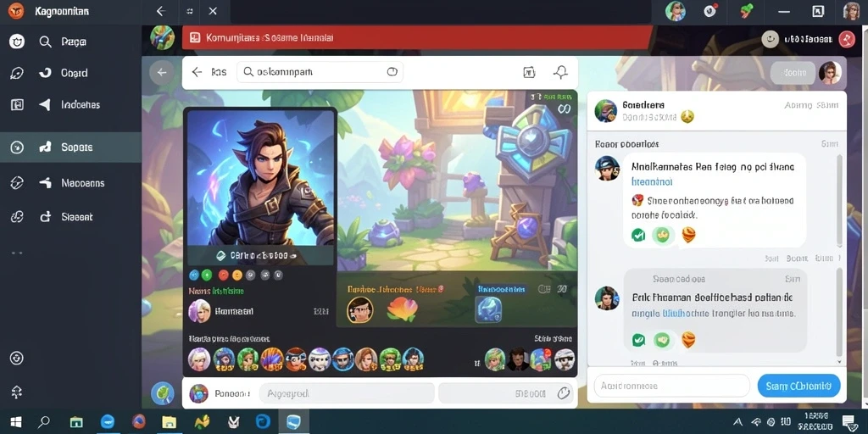
Task: Click the red community banner title
Action: click(x=270, y=38)
